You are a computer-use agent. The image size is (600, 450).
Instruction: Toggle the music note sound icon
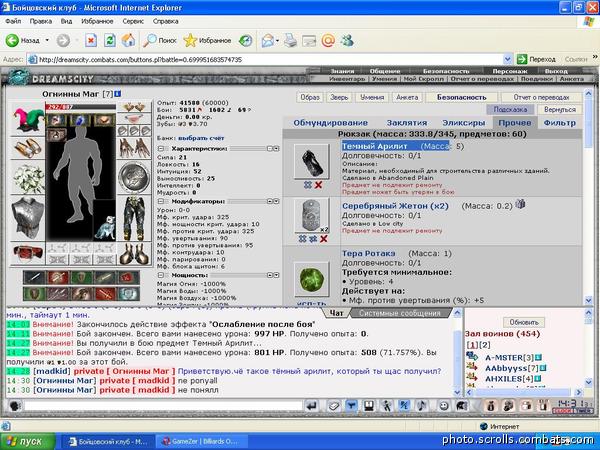pos(421,406)
